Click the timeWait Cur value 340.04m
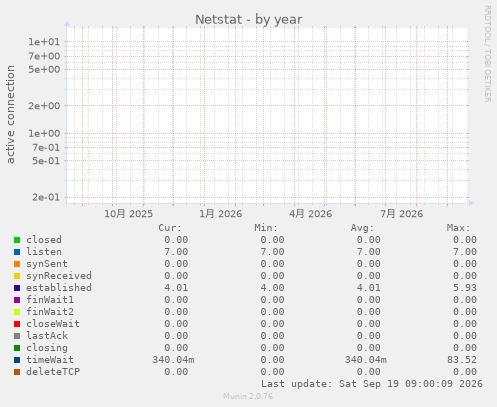The height and width of the screenshot is (407, 497). (x=173, y=360)
